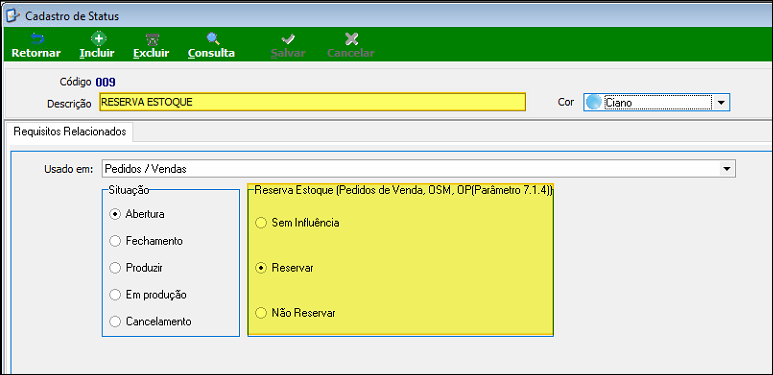Click the Cadastro de Status title text

coord(72,16)
